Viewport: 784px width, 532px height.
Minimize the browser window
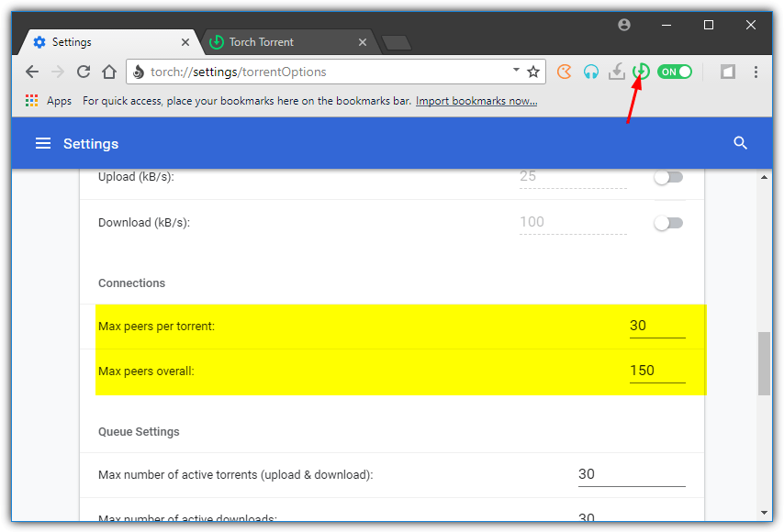coord(666,25)
